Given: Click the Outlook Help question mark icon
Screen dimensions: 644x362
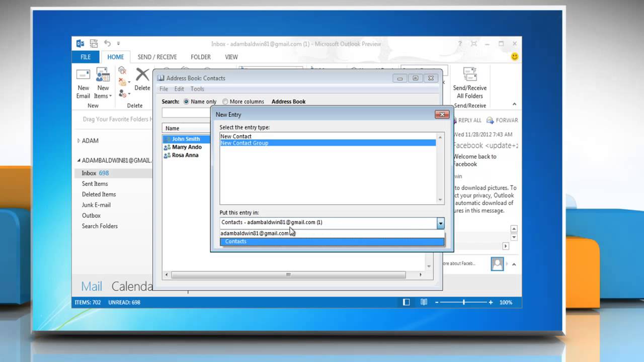Looking at the screenshot, I should [460, 44].
